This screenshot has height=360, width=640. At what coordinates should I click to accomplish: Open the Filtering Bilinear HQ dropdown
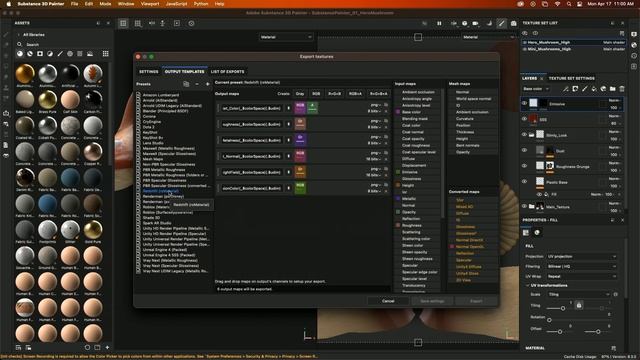582,266
